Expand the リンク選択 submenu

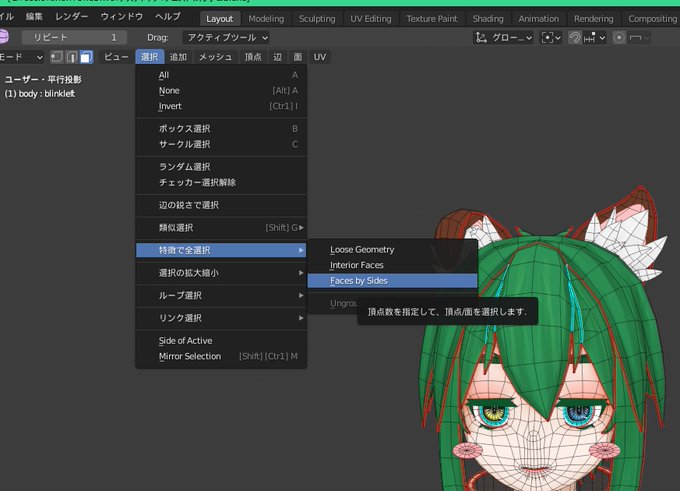click(221, 318)
